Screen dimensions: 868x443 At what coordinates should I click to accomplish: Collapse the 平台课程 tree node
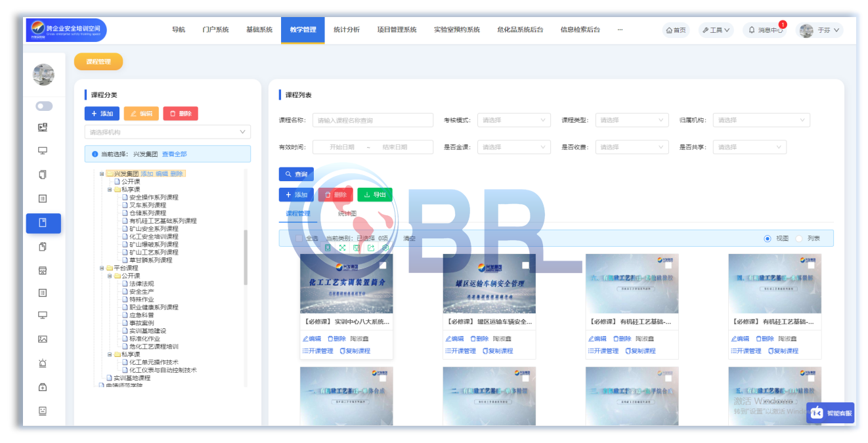(102, 268)
